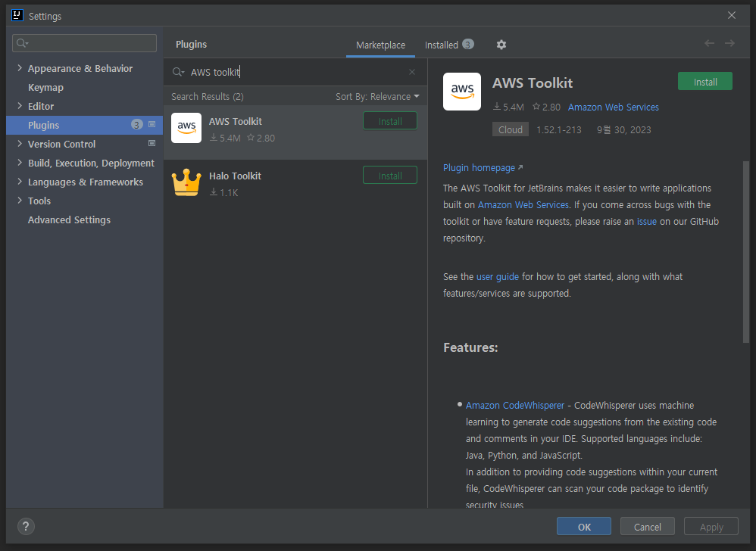Click the back navigation arrow
The width and height of the screenshot is (756, 551).
pos(709,43)
